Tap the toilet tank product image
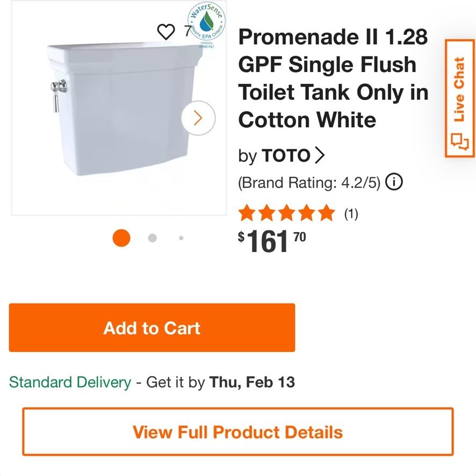Screen dimensions: 476x476 tap(125, 109)
